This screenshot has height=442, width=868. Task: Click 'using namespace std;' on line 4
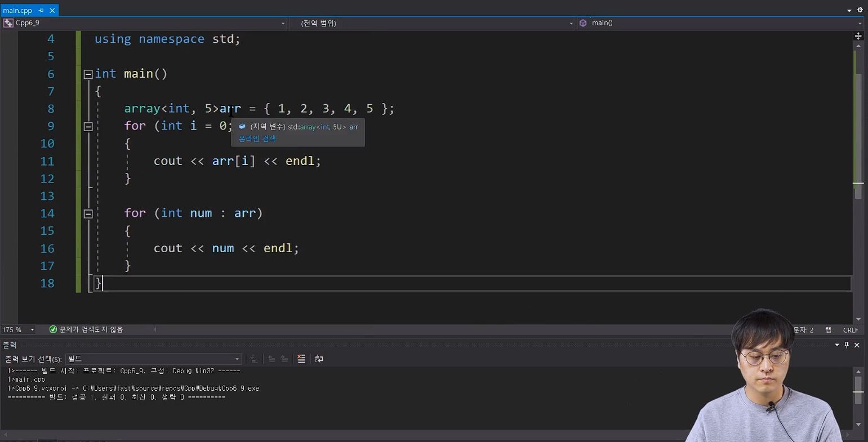167,39
